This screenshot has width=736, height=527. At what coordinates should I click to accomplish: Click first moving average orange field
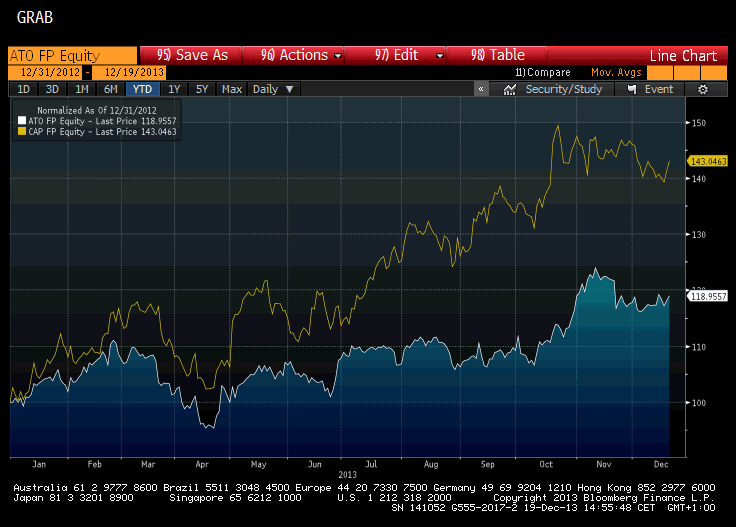659,72
